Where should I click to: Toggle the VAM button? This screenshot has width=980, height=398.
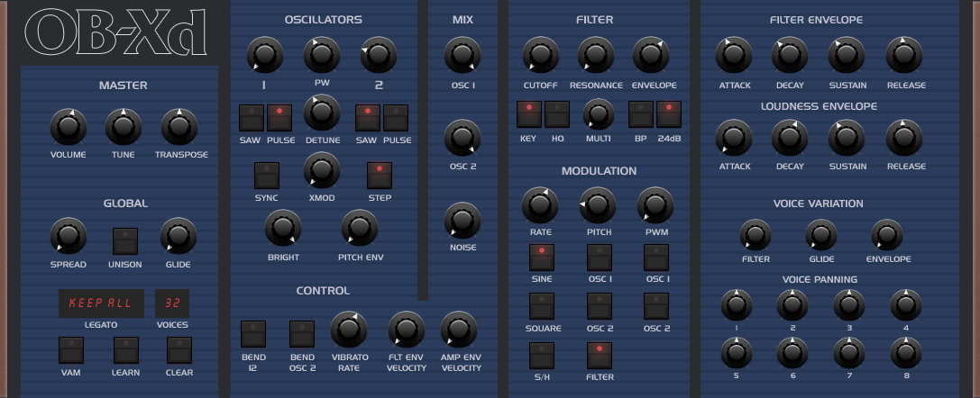click(71, 350)
